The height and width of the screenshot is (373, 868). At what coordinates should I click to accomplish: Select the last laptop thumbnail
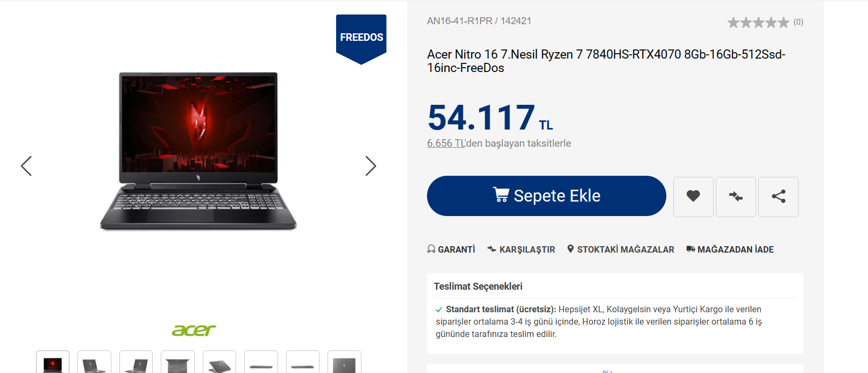pyautogui.click(x=344, y=362)
